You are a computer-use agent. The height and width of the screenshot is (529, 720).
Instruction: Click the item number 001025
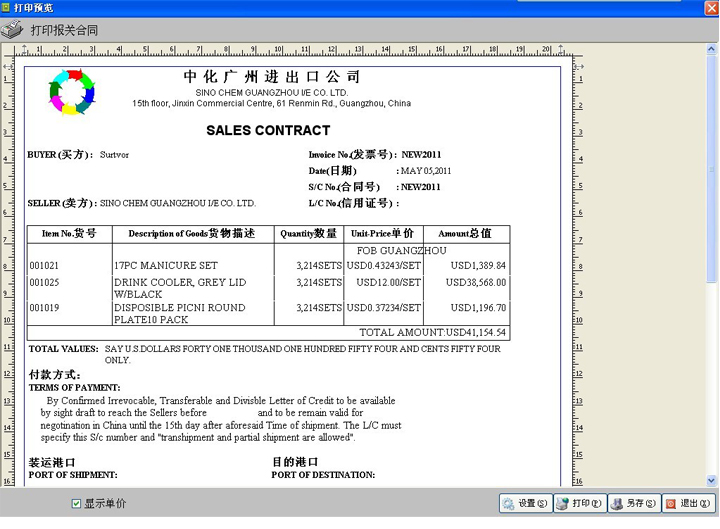click(x=44, y=282)
